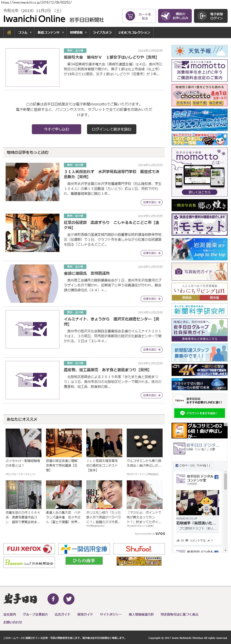This screenshot has width=231, height=644.
Task: Expand the 地域情報 dropdown menu
Action: pos(78,32)
